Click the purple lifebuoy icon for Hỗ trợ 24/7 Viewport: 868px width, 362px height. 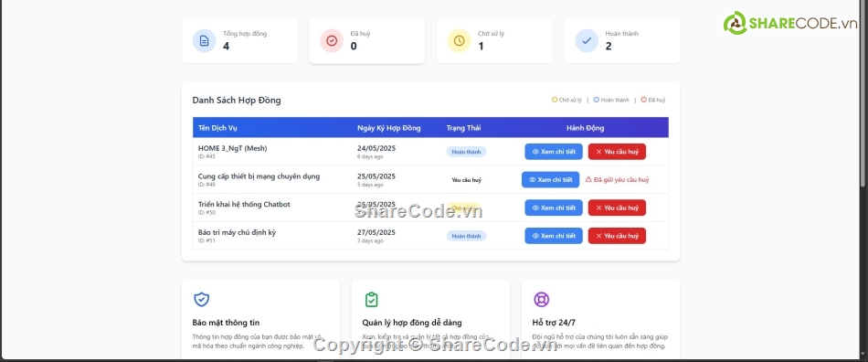[541, 300]
